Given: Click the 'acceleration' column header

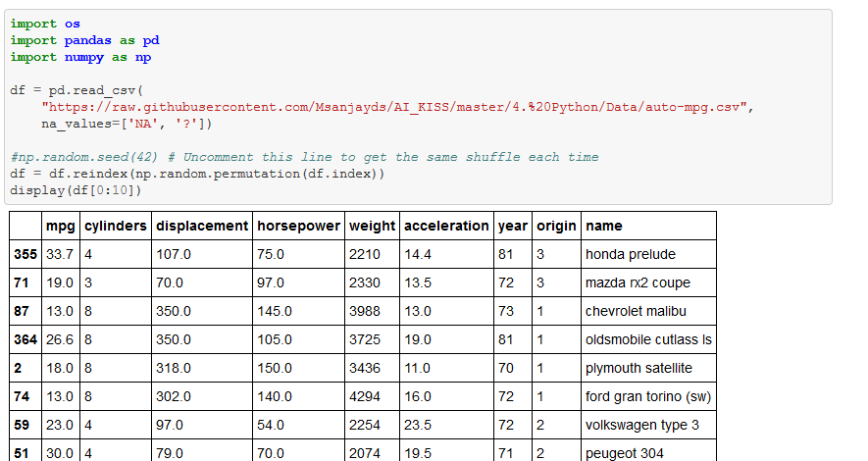Looking at the screenshot, I should coord(446,226).
